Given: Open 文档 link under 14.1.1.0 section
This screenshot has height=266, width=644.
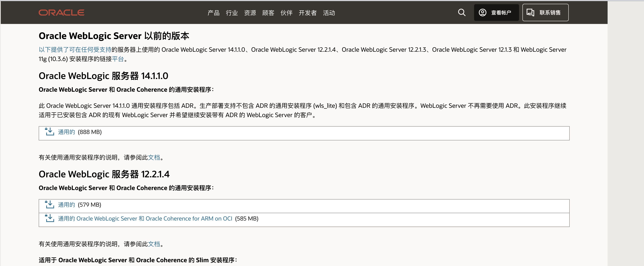Looking at the screenshot, I should point(154,157).
